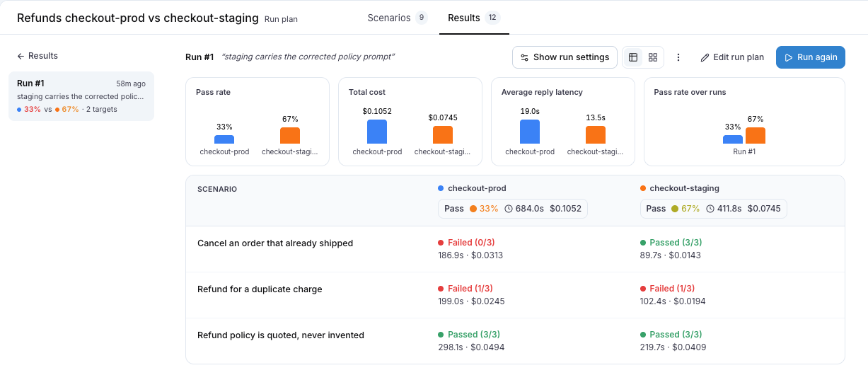This screenshot has width=868, height=375.
Task: Click Failed (1/3) result with 102.4s
Action: click(668, 289)
